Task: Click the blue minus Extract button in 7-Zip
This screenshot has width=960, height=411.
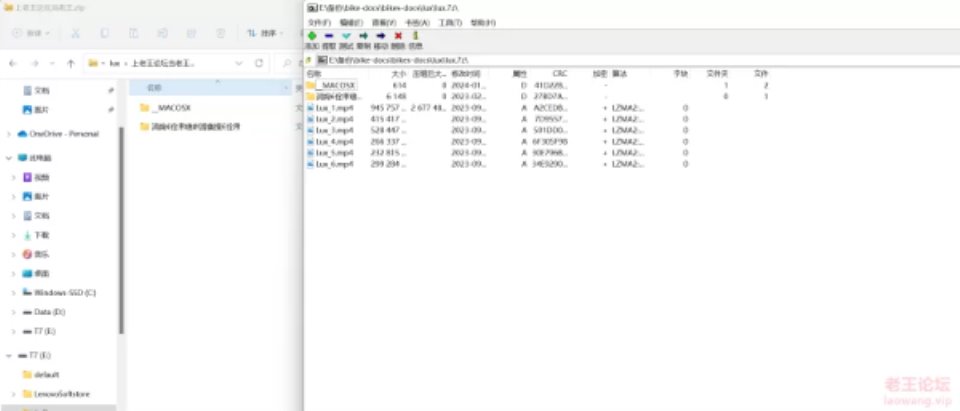Action: (329, 36)
